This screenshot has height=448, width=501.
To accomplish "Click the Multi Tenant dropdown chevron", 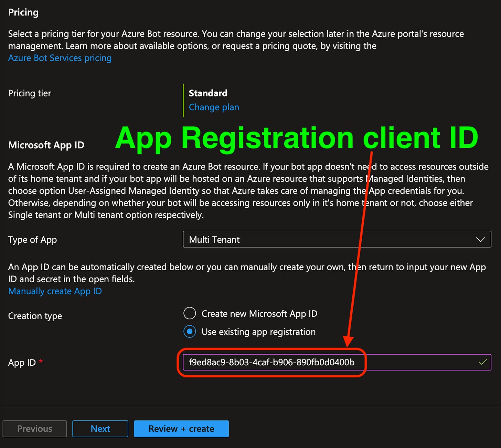I will (480, 239).
